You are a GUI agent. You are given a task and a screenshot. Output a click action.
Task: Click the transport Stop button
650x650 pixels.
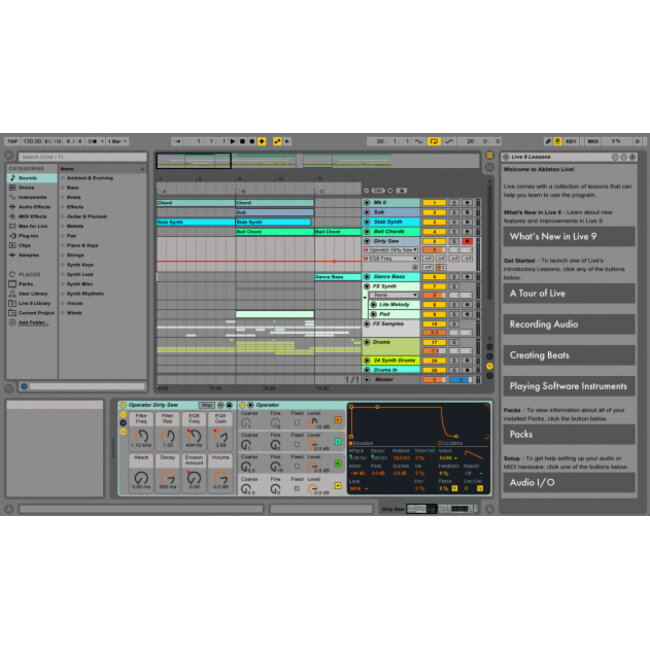pyautogui.click(x=243, y=141)
